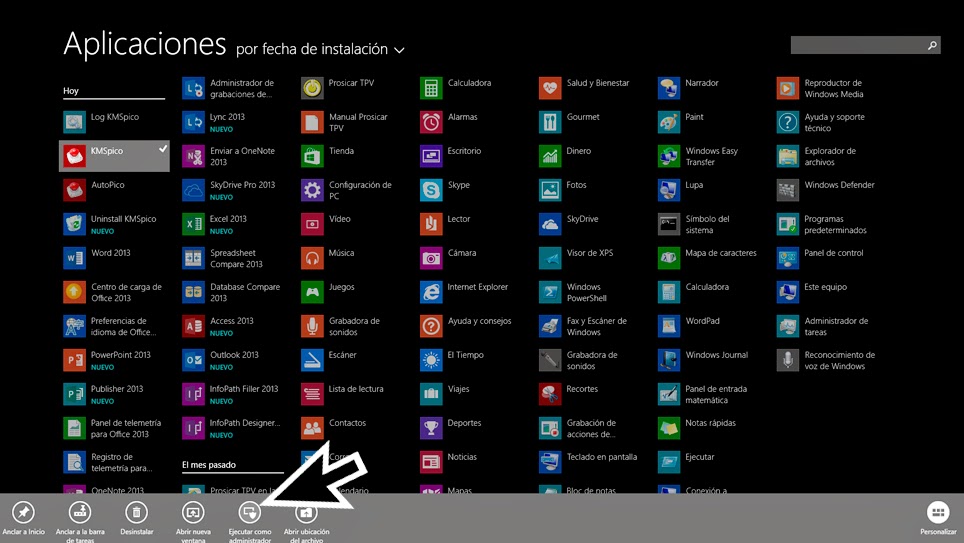Viewport: 964px width, 543px height.
Task: Open Administrador de tareas
Action: (823, 326)
